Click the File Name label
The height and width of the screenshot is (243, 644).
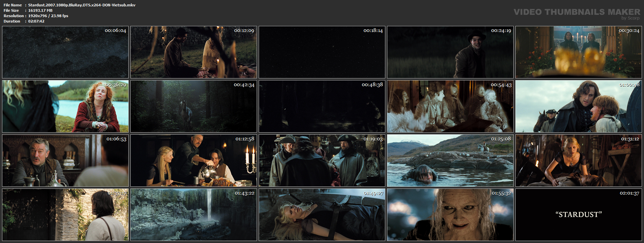[13, 5]
